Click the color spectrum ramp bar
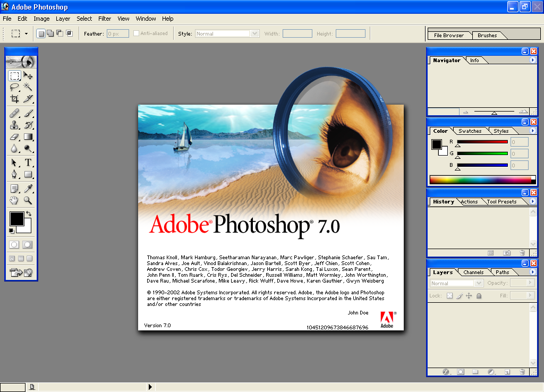544x392 pixels. pos(482,180)
